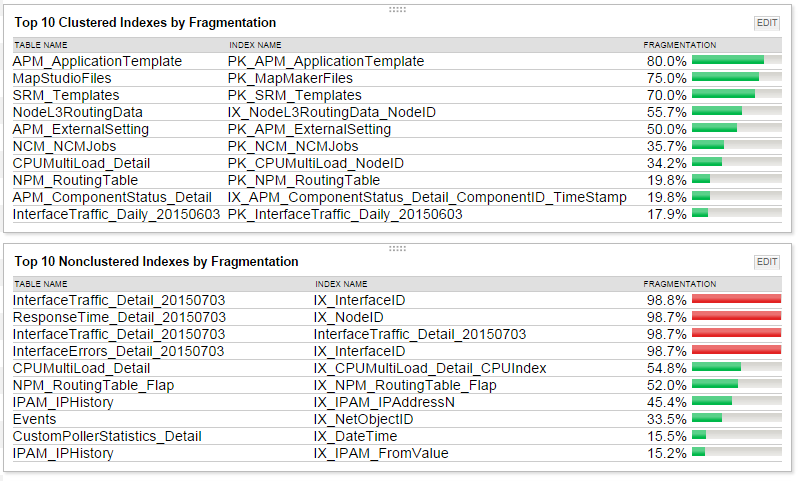Grab the drag handle above Nonclustered Indexes panel
Screen dimensions: 799x481
tap(397, 248)
